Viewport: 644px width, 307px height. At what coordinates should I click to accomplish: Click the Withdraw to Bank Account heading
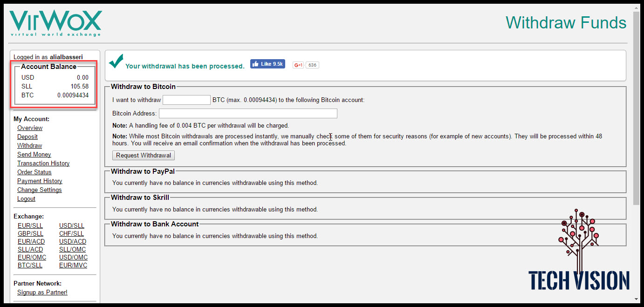(x=155, y=224)
